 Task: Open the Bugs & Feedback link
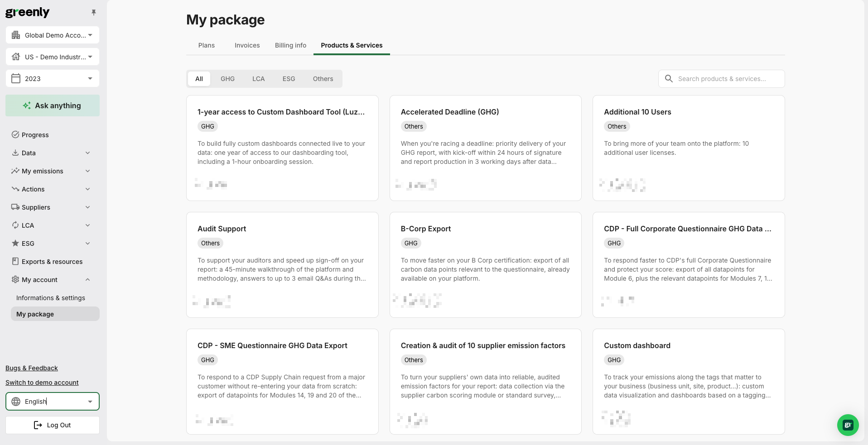32,368
